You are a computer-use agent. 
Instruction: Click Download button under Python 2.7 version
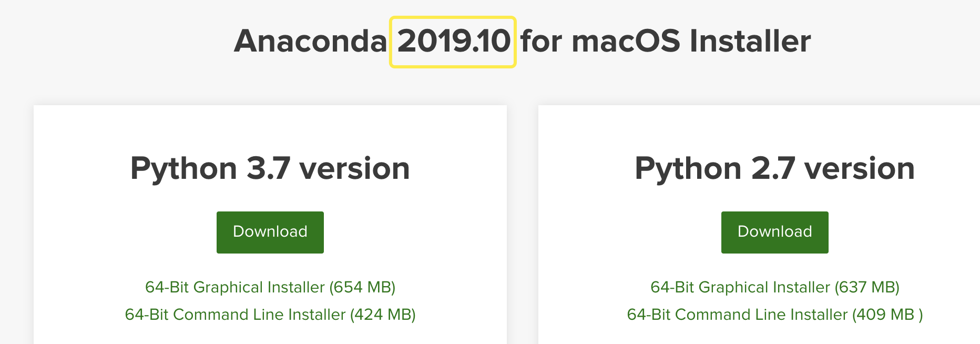pyautogui.click(x=774, y=232)
